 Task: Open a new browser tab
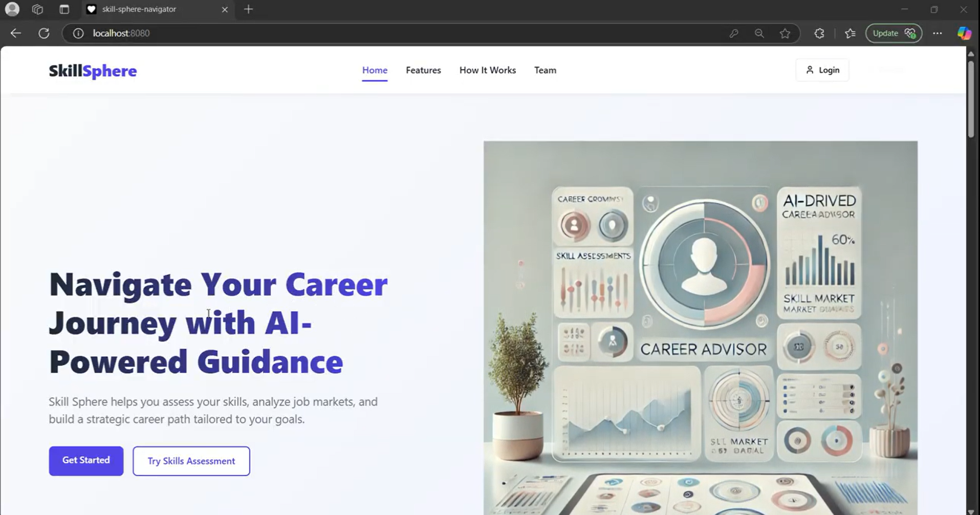pos(249,9)
